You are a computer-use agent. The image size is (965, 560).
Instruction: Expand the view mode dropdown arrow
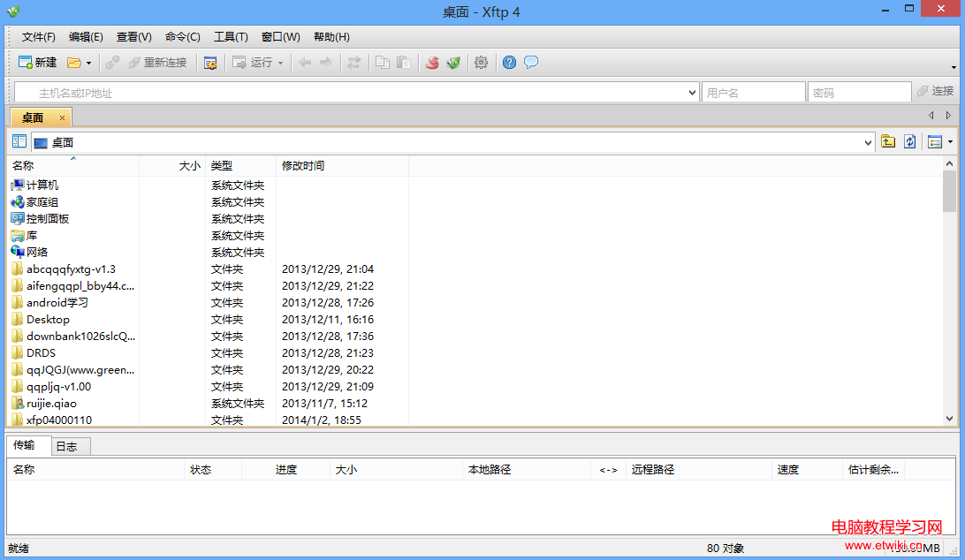point(950,142)
